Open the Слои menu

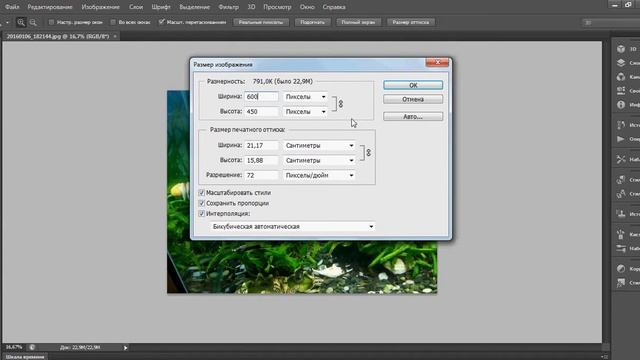(x=136, y=7)
